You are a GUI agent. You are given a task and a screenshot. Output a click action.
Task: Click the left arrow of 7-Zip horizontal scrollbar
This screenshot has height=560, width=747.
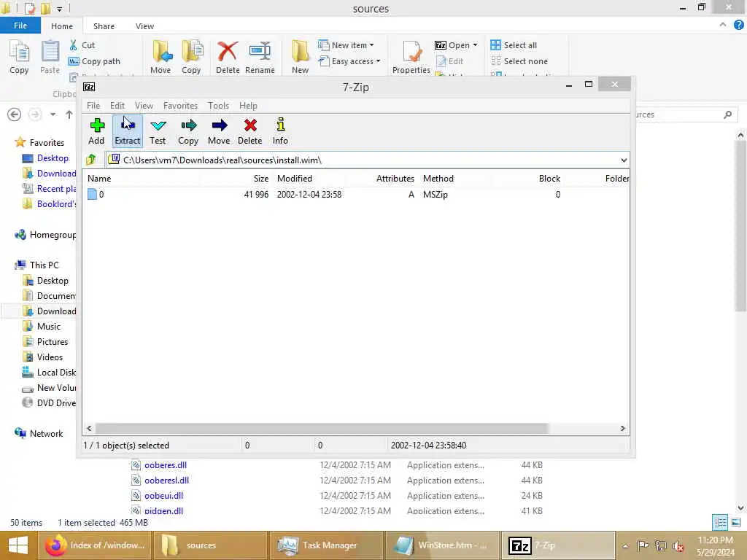(89, 429)
